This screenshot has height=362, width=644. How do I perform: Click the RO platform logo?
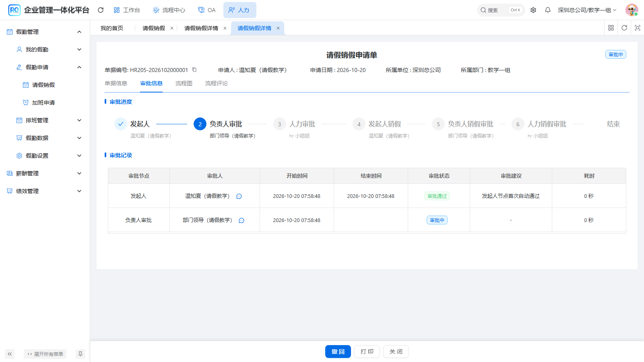[14, 10]
